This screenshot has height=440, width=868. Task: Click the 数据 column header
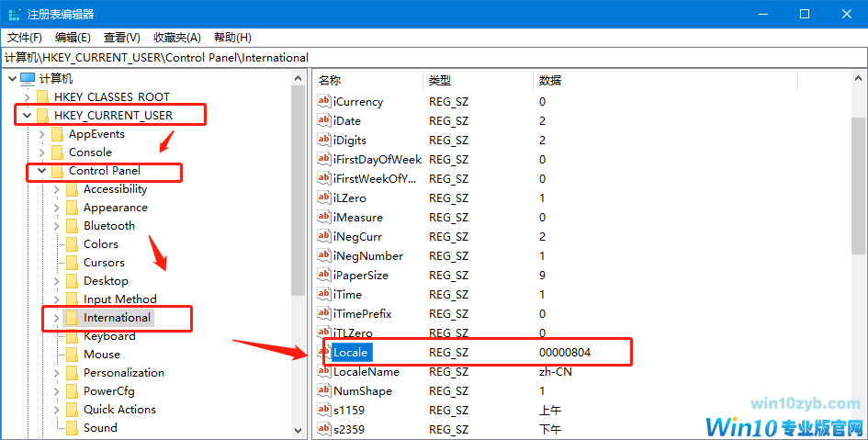(x=551, y=81)
